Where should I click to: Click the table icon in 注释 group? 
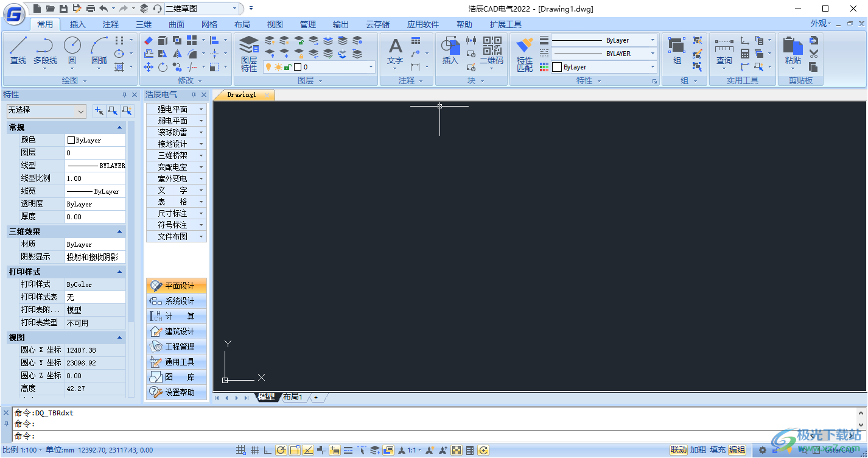click(x=416, y=40)
